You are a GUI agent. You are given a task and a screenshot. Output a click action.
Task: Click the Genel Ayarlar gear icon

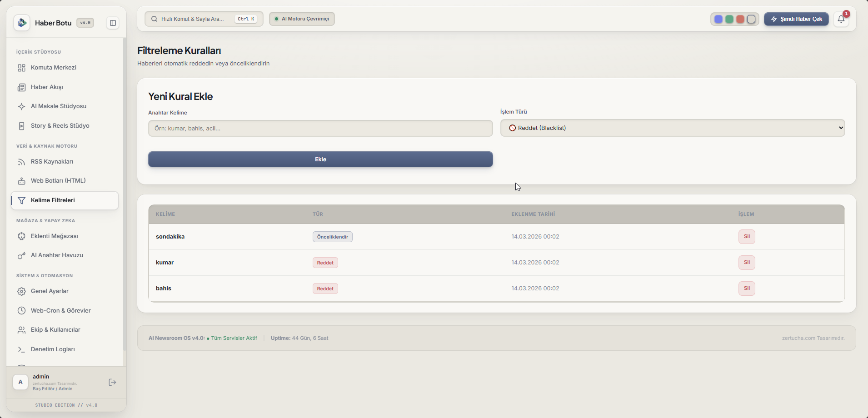pos(21,291)
